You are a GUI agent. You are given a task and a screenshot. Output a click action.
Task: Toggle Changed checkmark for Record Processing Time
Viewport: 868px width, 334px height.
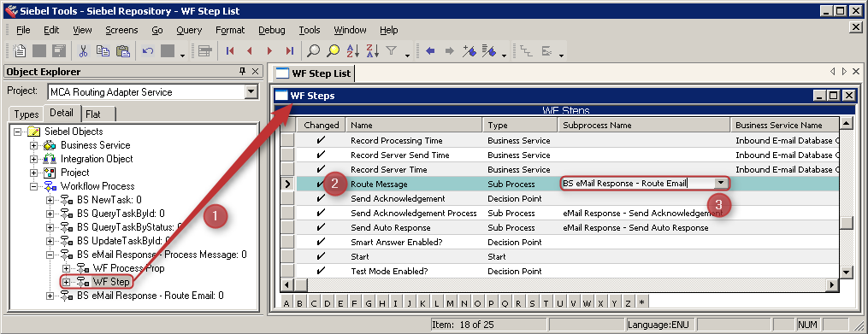pos(321,140)
